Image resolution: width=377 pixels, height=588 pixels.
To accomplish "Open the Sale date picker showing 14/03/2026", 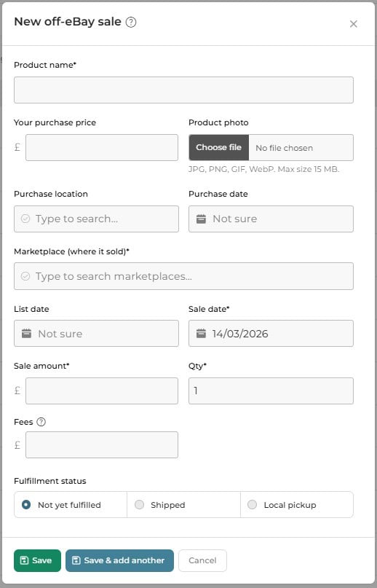I will pos(271,334).
